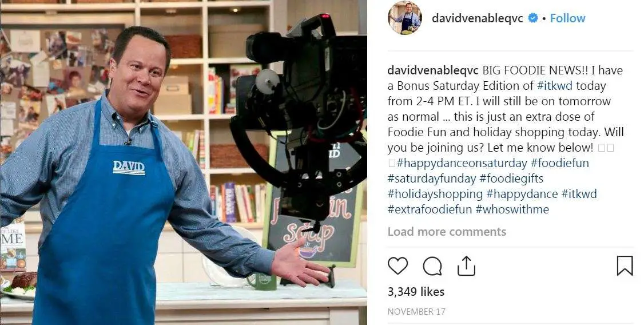Share the post using the upload arrow icon
Screen dimensions: 644x325
coord(466,266)
